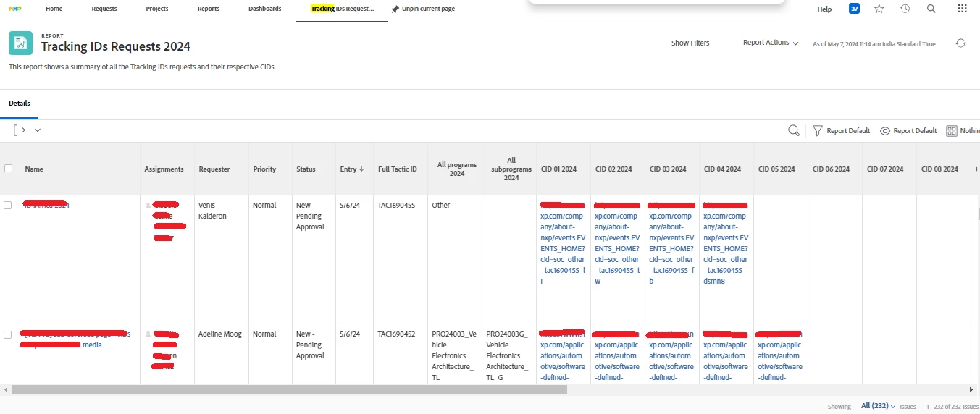Open the All (232) showing dropdown
The height and width of the screenshot is (414, 980).
[879, 406]
